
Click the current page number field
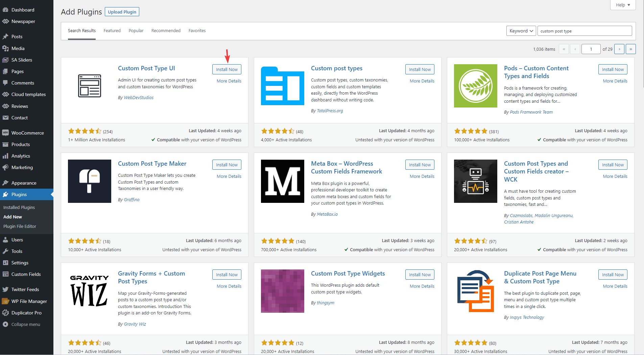click(x=591, y=49)
